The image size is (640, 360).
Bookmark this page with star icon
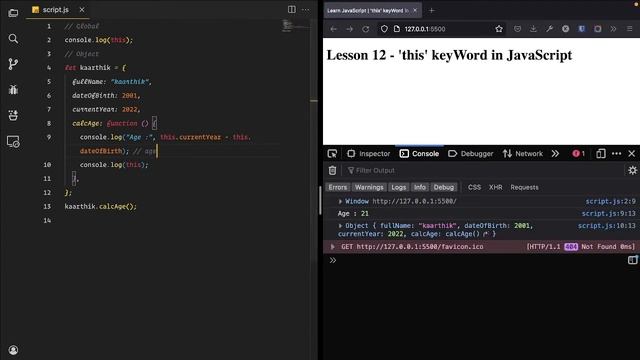499,29
